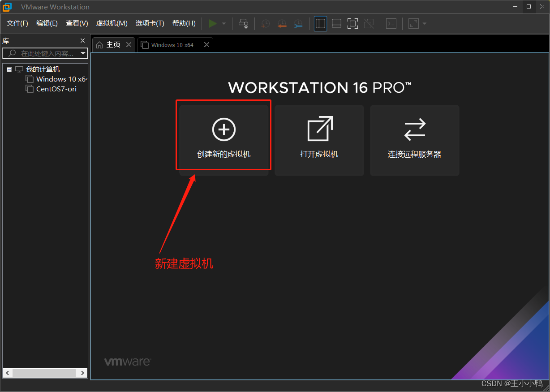The width and height of the screenshot is (550, 392).
Task: Open the power options dropdown arrow
Action: 224,23
